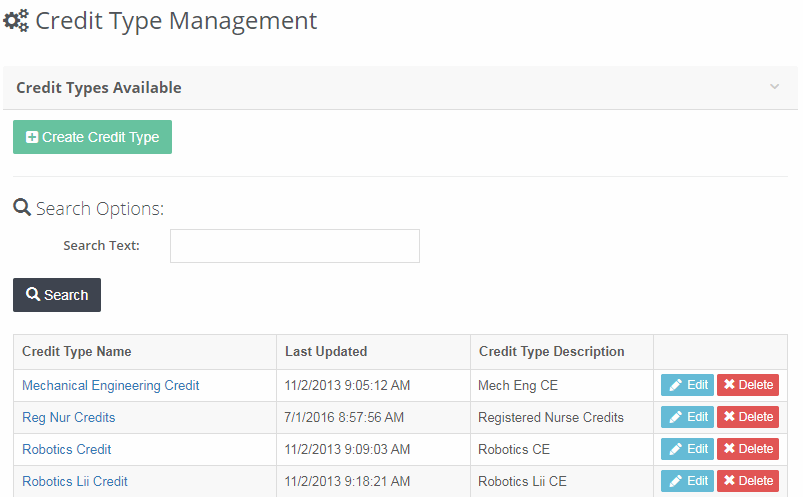Select the Robotics CE description cell
803x497 pixels.
pyautogui.click(x=562, y=449)
